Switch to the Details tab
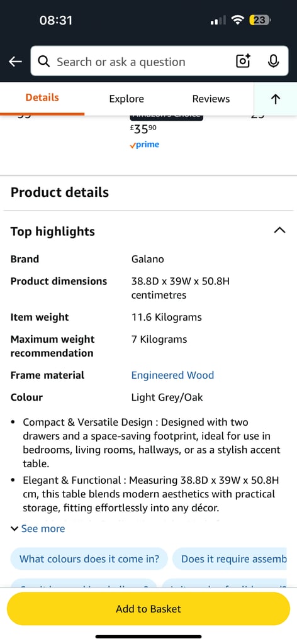 coord(42,97)
